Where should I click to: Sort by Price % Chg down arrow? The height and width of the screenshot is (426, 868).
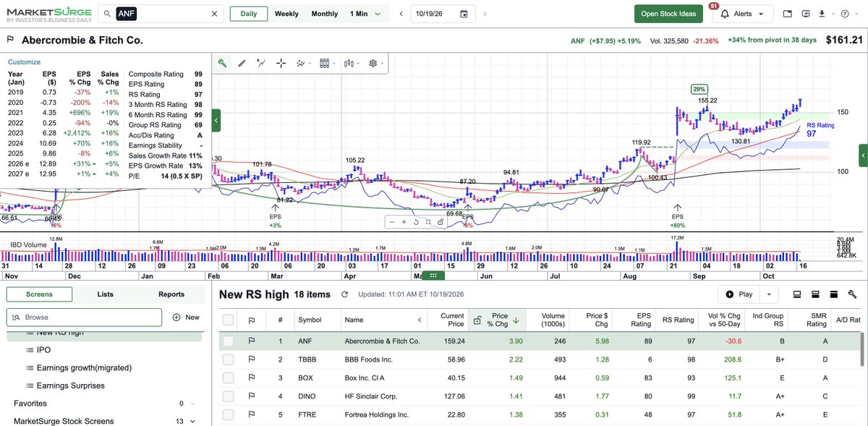tap(516, 320)
